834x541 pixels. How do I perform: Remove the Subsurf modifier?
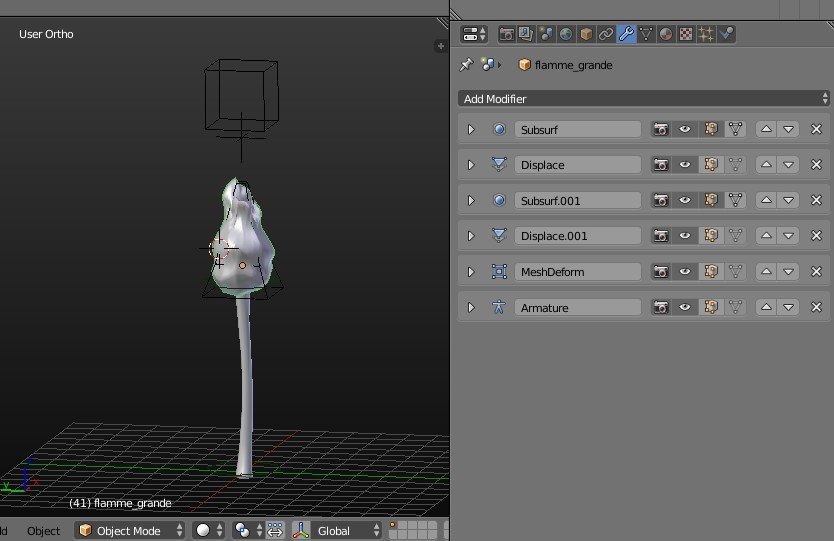tap(816, 129)
